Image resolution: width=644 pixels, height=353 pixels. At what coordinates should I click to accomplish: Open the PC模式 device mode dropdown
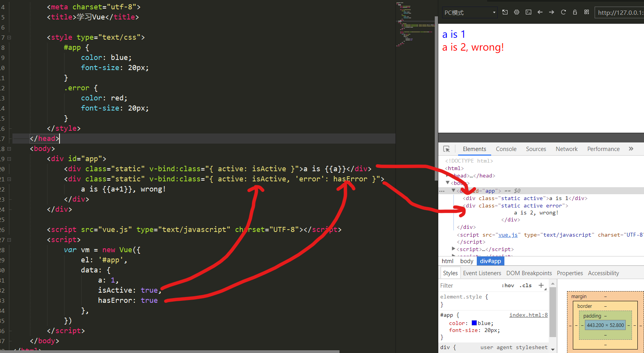(x=470, y=12)
